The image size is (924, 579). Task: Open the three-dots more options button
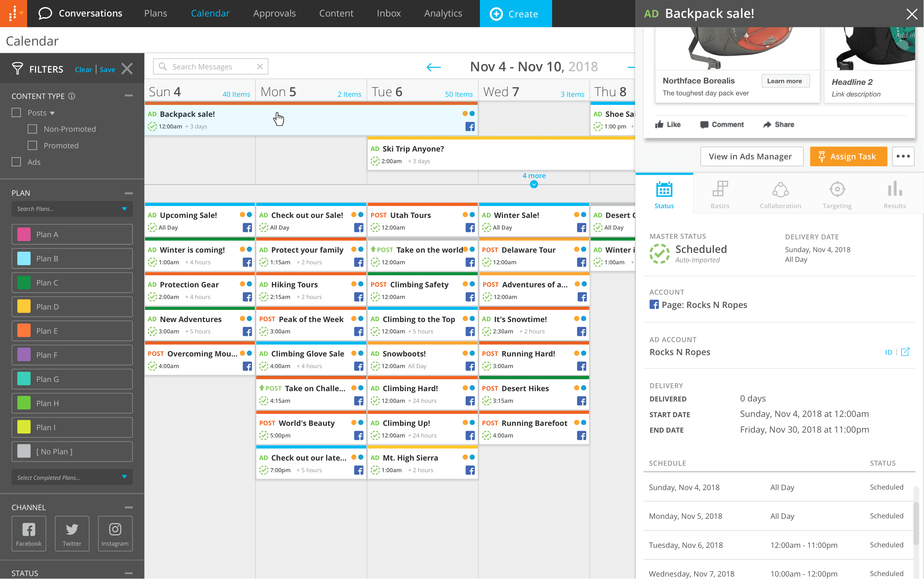[x=903, y=156]
